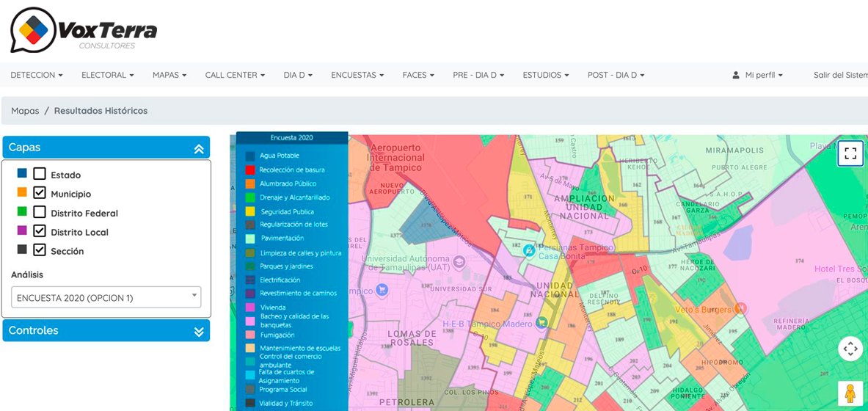The width and height of the screenshot is (868, 411).
Task: Click the VoxTerra logo icon
Action: [x=33, y=30]
